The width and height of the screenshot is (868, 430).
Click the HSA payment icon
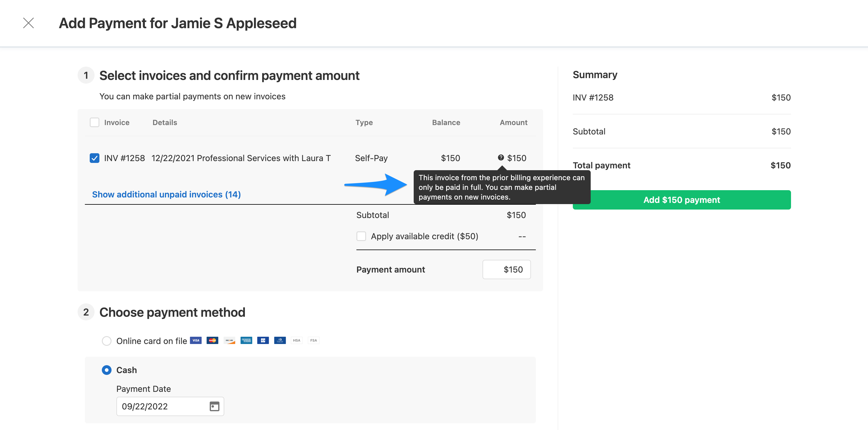(x=296, y=340)
